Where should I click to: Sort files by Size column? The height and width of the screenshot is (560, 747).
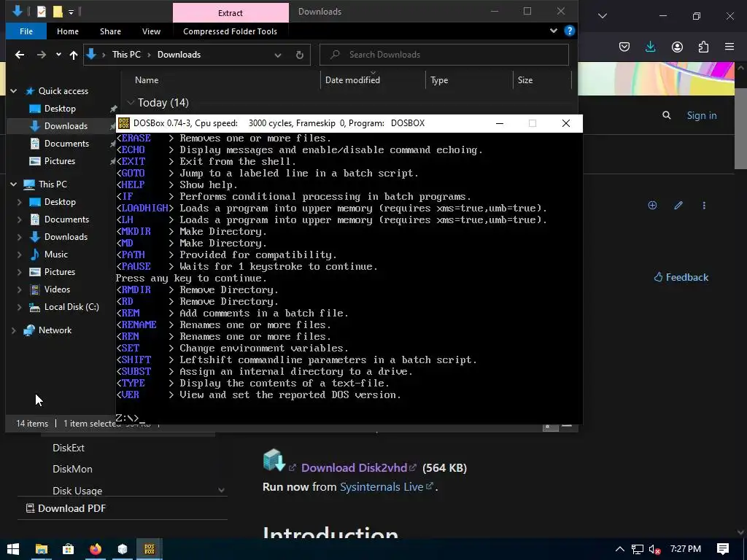(x=525, y=80)
